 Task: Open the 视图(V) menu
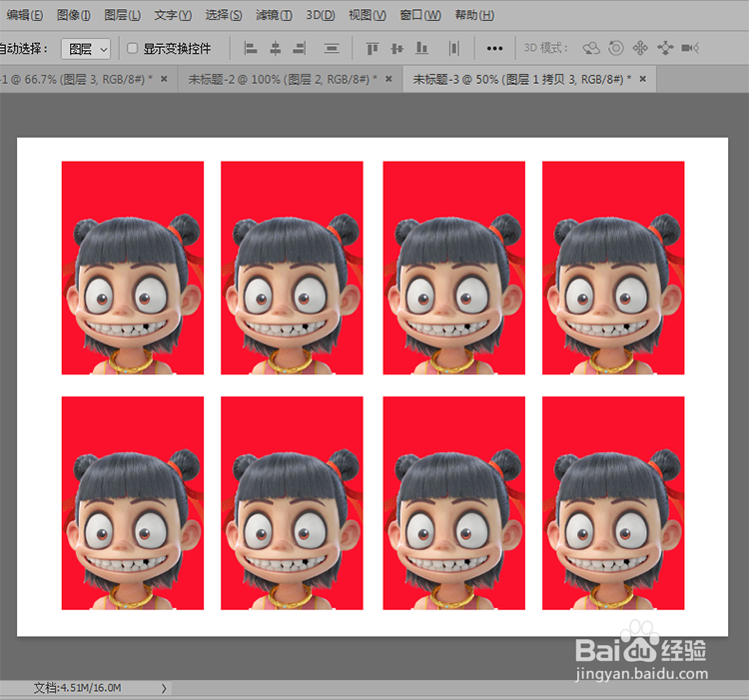click(x=367, y=15)
